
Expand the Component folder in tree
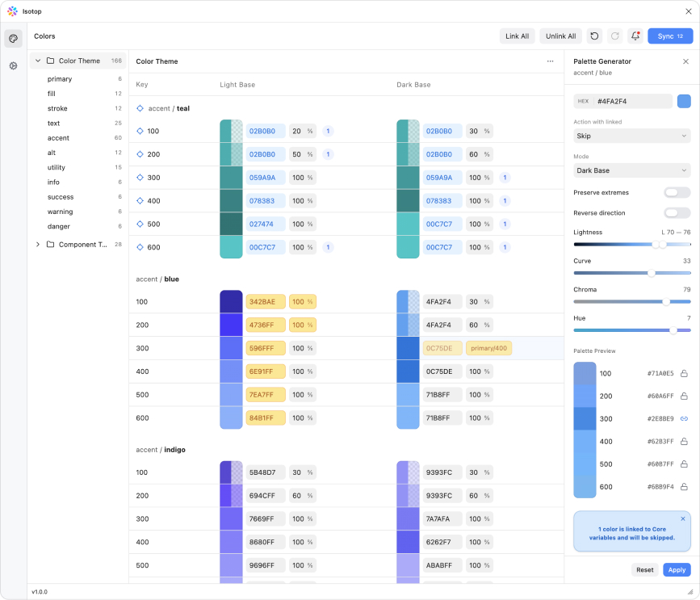coord(37,245)
